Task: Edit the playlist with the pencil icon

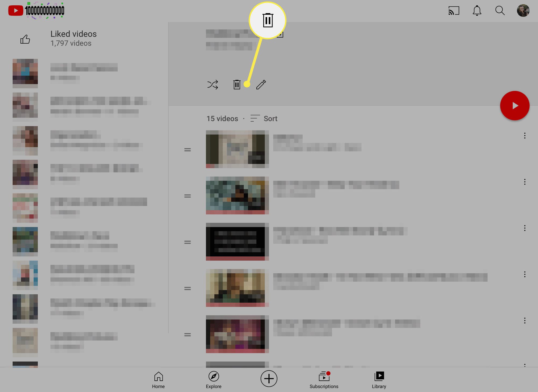Action: 261,85
